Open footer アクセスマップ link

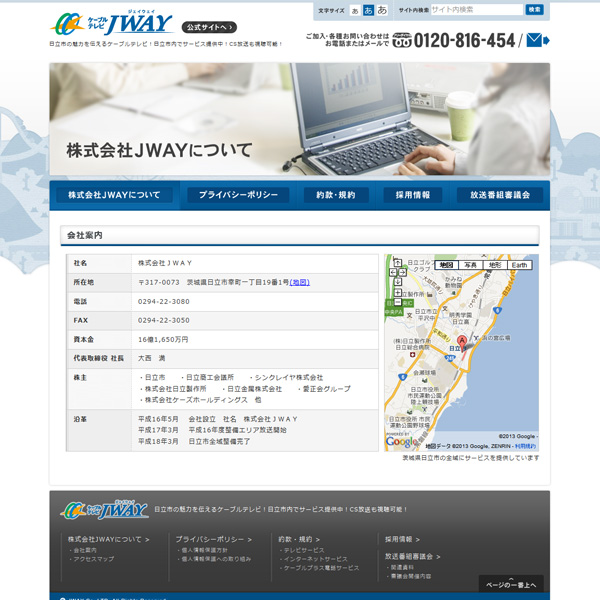(93, 559)
